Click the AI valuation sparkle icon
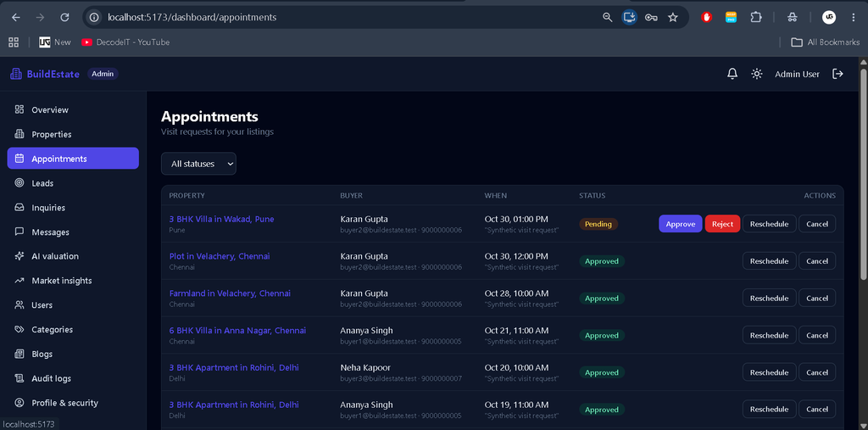868x430 pixels. pos(19,256)
